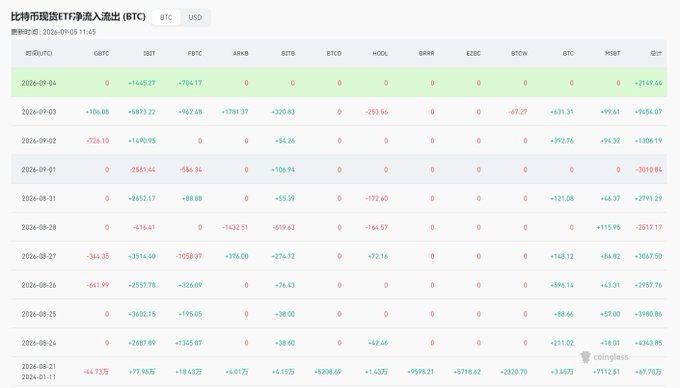Select the EZBC column header

tap(473, 53)
